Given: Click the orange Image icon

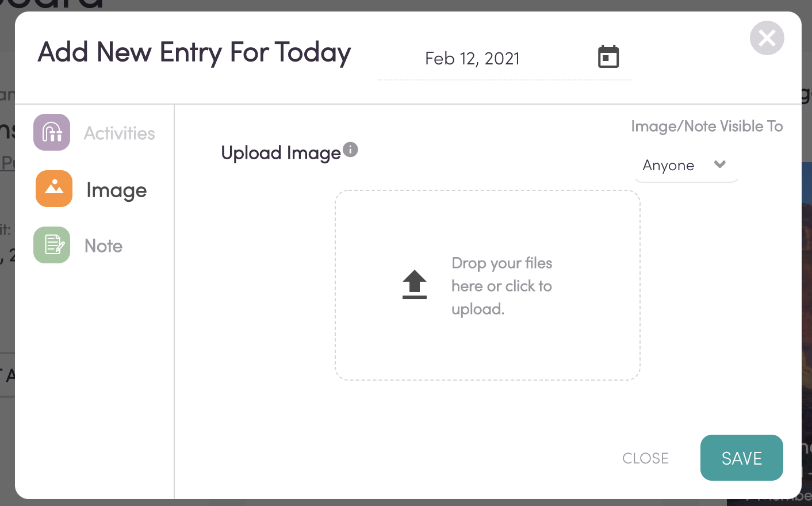Looking at the screenshot, I should coord(53,189).
